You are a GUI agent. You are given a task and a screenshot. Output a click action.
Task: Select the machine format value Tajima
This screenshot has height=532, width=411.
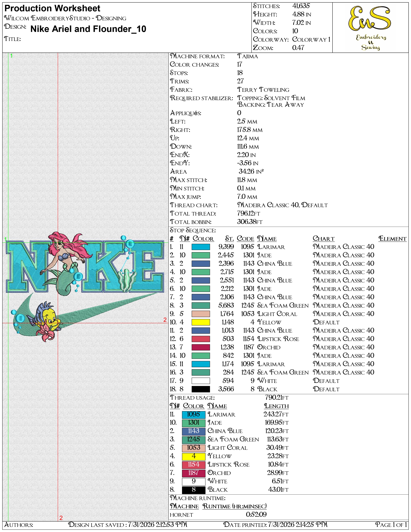pyautogui.click(x=247, y=56)
